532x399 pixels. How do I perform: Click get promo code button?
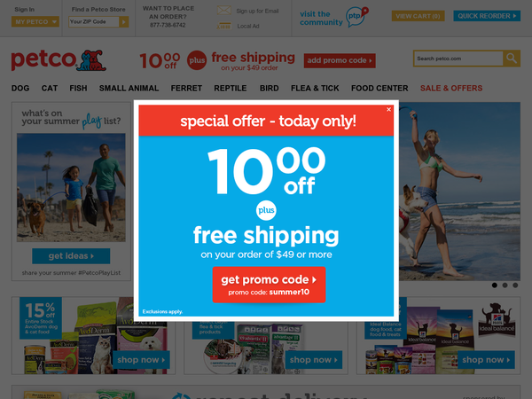pyautogui.click(x=269, y=285)
